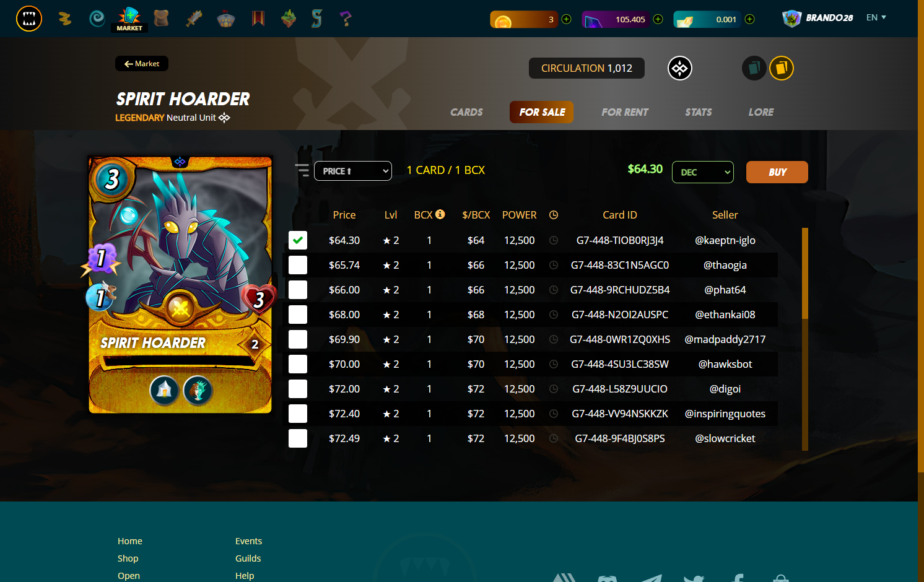This screenshot has height=582, width=924.
Task: Open the Splinterlands home logo icon
Action: click(29, 19)
